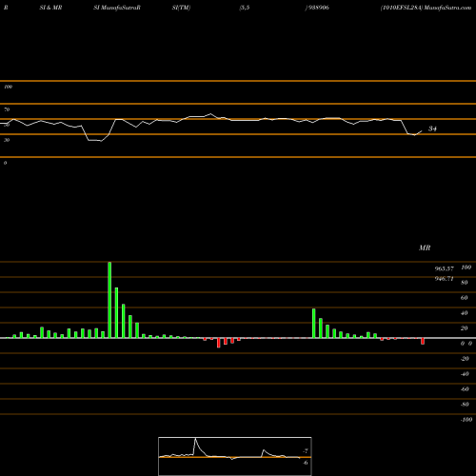
Task: Click the "938906" code in the header
Action: [x=318, y=8]
